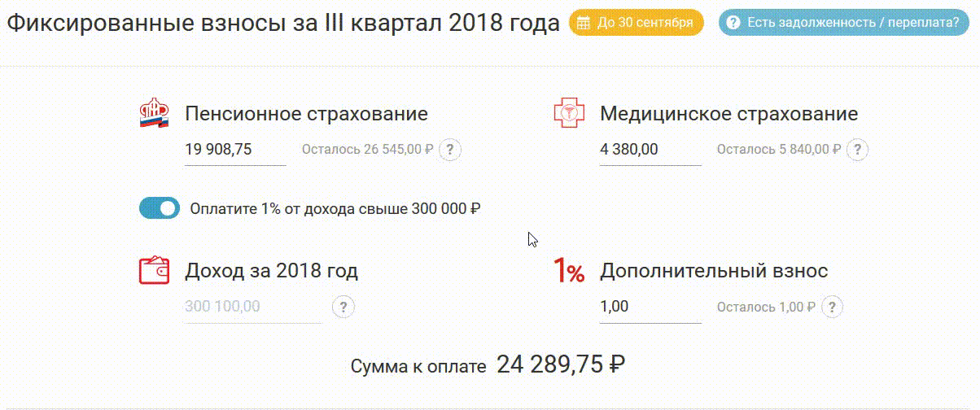Screen dimensions: 980x410
Task: Click the 2018 income input field
Action: [252, 307]
